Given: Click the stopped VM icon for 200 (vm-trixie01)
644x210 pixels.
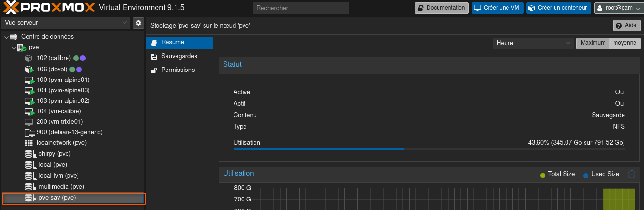Looking at the screenshot, I should point(29,122).
